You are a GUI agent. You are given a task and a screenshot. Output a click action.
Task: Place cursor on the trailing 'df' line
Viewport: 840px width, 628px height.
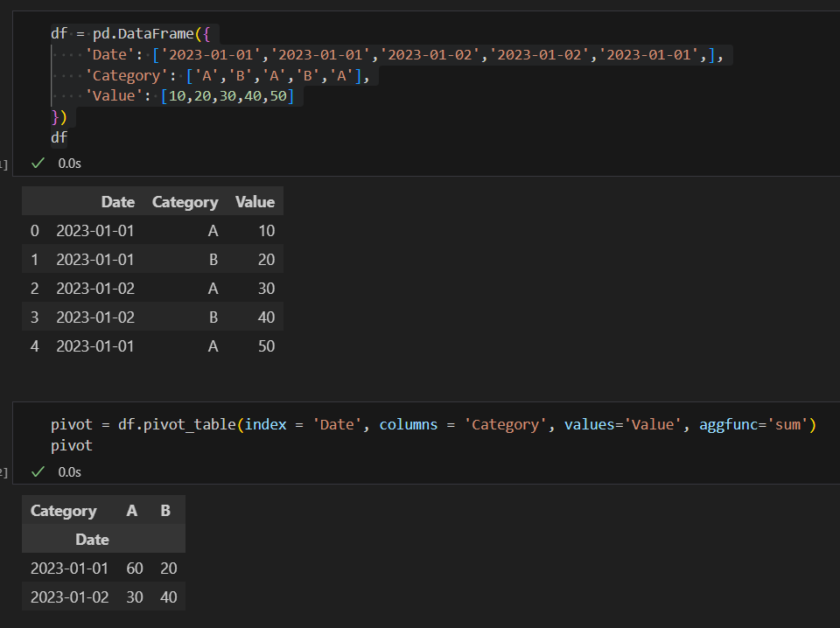[59, 137]
